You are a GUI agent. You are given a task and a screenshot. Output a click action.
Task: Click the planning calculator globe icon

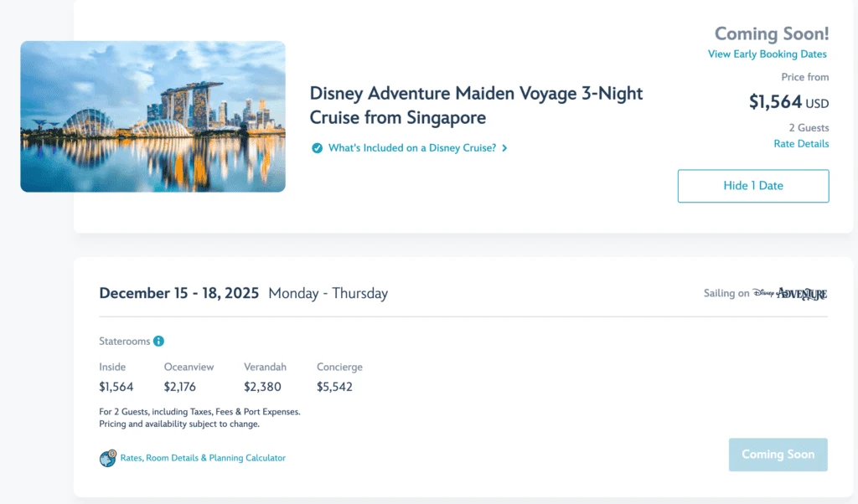107,458
